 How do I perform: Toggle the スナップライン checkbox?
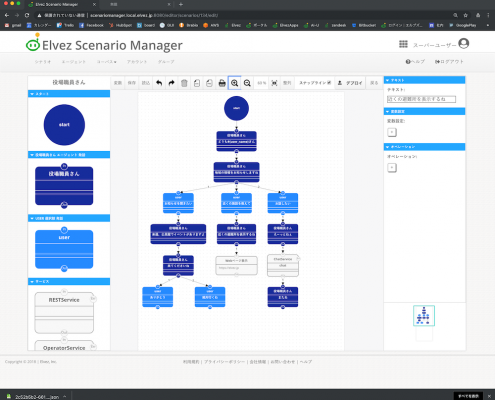point(329,83)
